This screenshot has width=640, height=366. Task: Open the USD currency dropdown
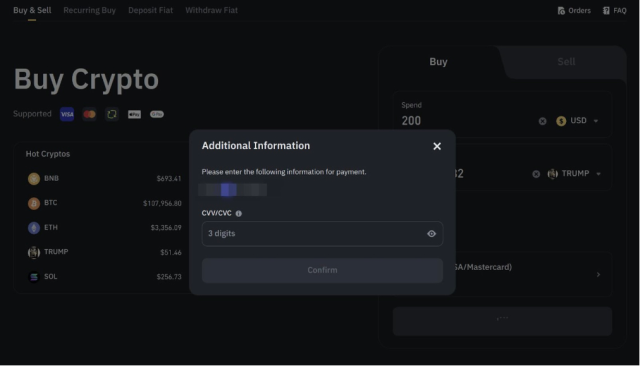578,121
